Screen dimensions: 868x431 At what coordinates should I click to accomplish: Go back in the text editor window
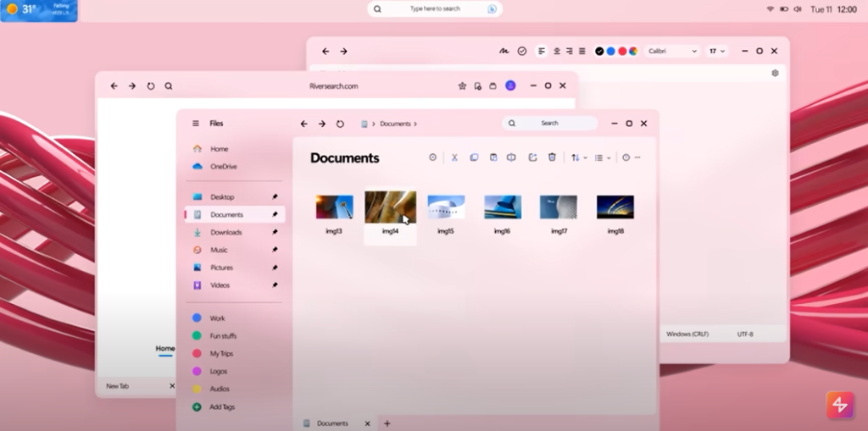pyautogui.click(x=325, y=52)
